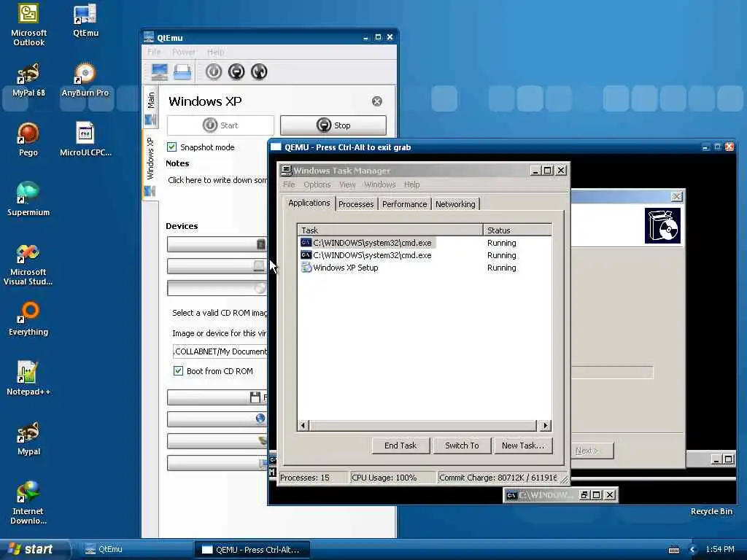Click the End Task button
The width and height of the screenshot is (747, 560).
point(400,446)
